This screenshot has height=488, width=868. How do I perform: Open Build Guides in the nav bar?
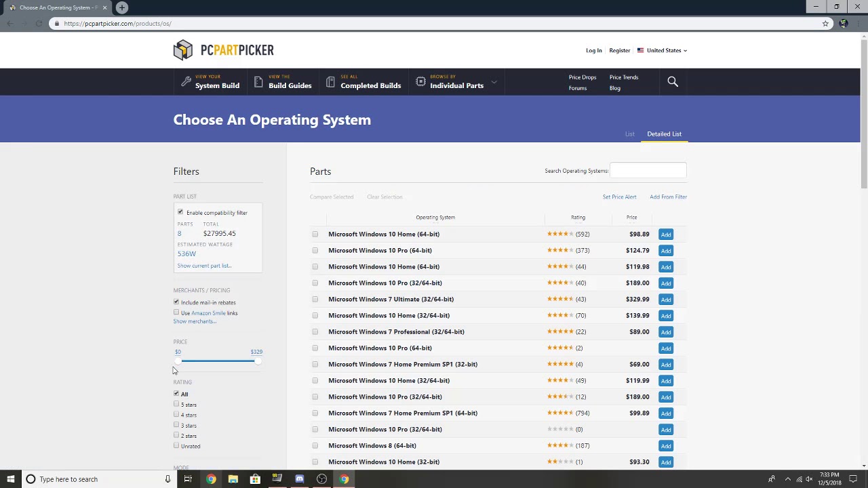283,82
